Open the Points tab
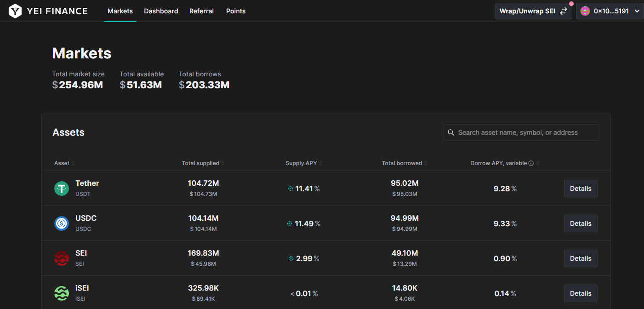This screenshot has width=644, height=309. click(236, 11)
